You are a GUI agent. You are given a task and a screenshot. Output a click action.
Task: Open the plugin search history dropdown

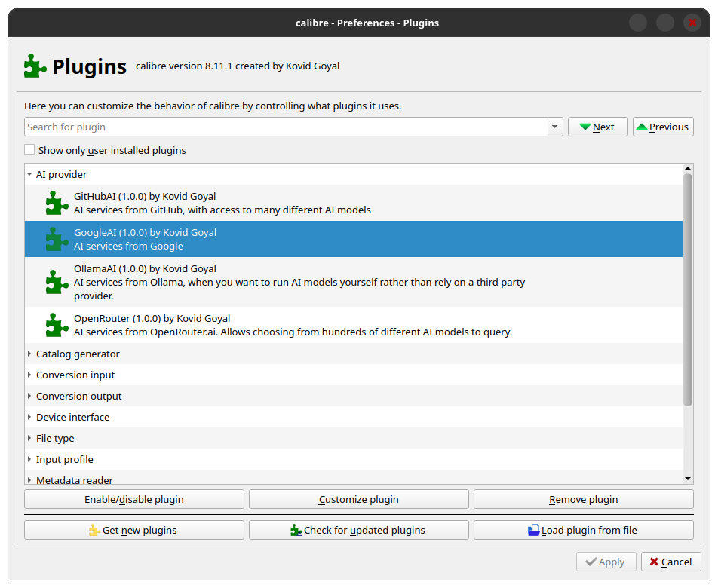554,127
